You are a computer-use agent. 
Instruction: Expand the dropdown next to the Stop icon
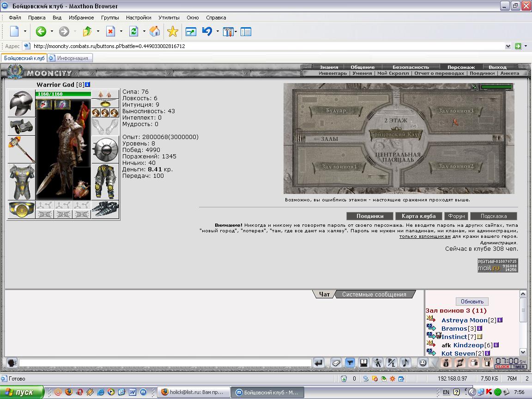[121, 31]
